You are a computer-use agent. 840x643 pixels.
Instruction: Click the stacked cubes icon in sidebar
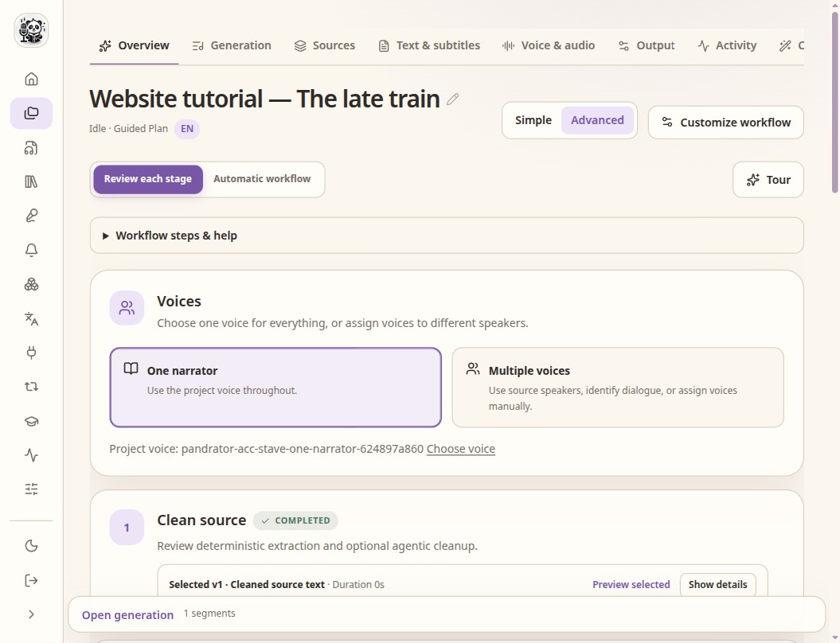[31, 284]
